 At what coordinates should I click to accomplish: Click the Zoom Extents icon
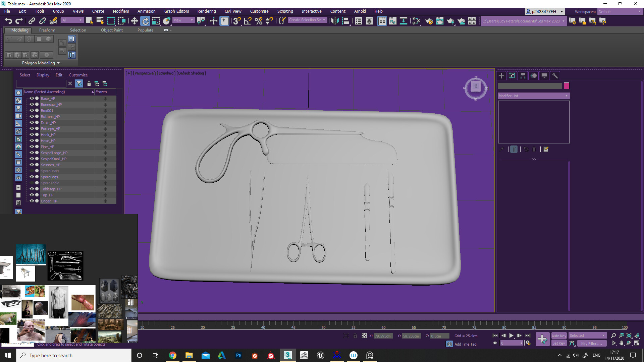point(629,336)
